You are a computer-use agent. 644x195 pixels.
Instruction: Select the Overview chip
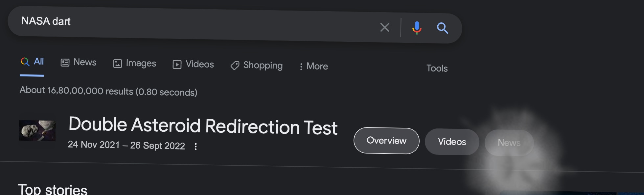coord(386,141)
